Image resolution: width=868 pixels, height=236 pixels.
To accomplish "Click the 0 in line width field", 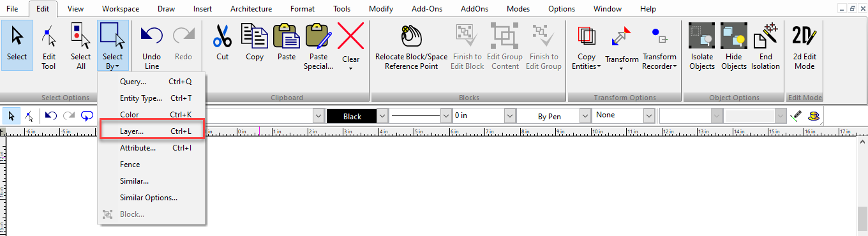I will coord(478,116).
